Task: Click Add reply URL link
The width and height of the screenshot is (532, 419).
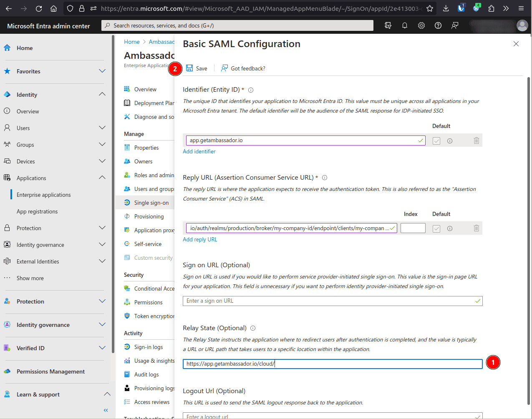Action: 200,239
